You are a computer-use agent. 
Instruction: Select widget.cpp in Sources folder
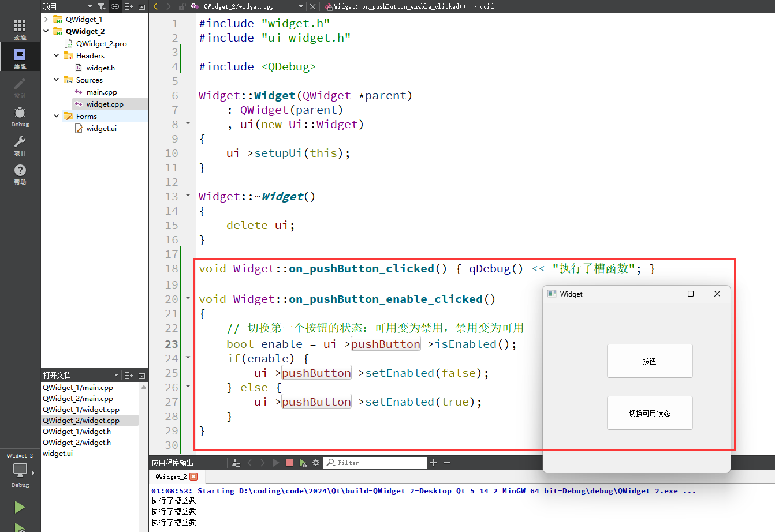[x=105, y=104]
